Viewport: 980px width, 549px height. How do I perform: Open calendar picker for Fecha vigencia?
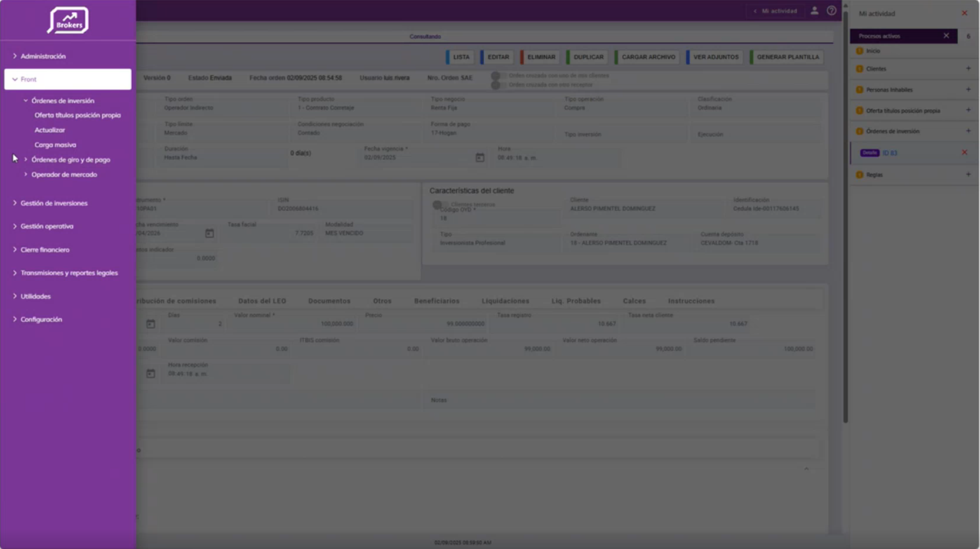(480, 157)
